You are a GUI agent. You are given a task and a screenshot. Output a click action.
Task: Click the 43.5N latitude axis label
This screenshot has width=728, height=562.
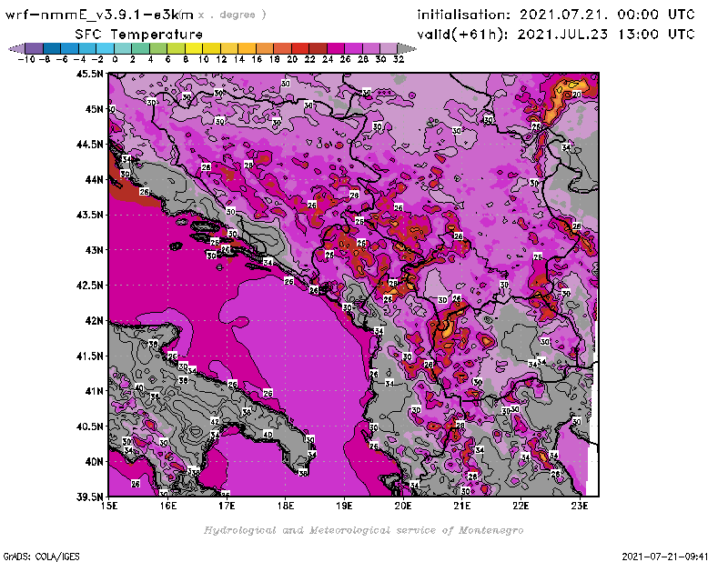[x=89, y=215]
